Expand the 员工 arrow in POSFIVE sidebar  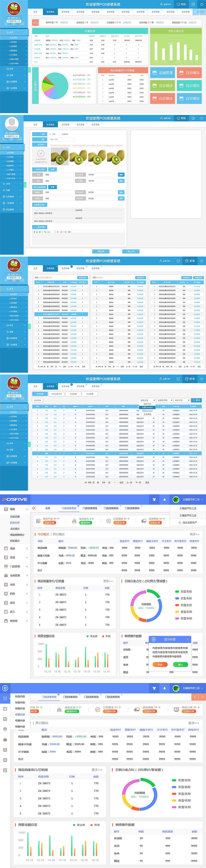pyautogui.click(x=27, y=612)
